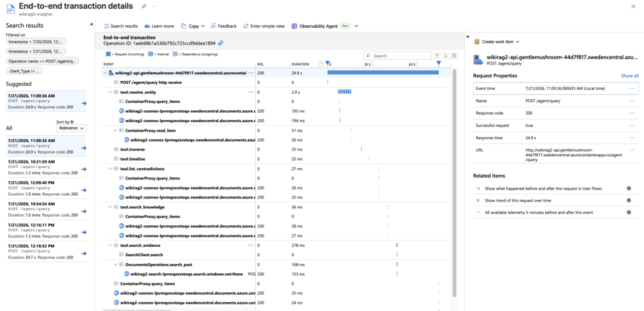This screenshot has height=311, width=644.
Task: Click the reset time range icon beside DURATION
Action: (321, 64)
